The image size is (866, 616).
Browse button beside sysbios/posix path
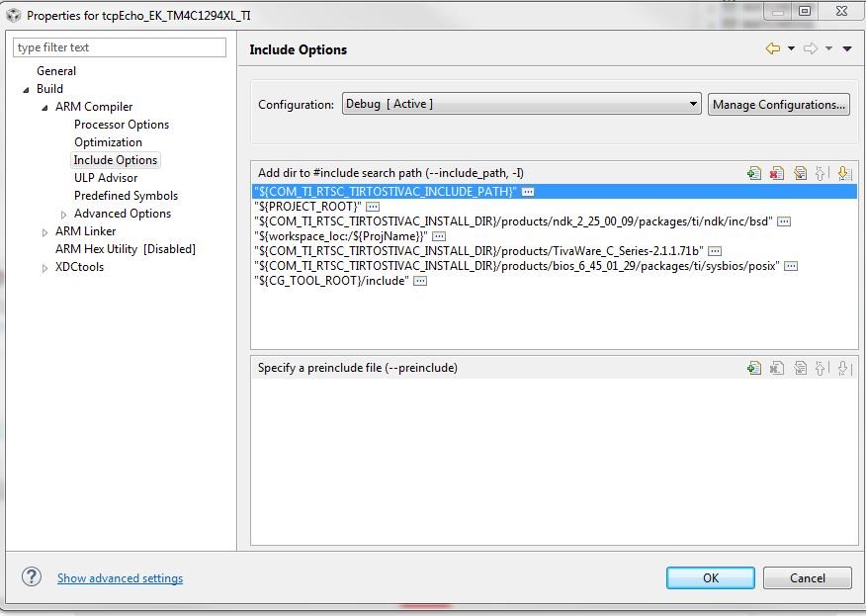coord(791,266)
